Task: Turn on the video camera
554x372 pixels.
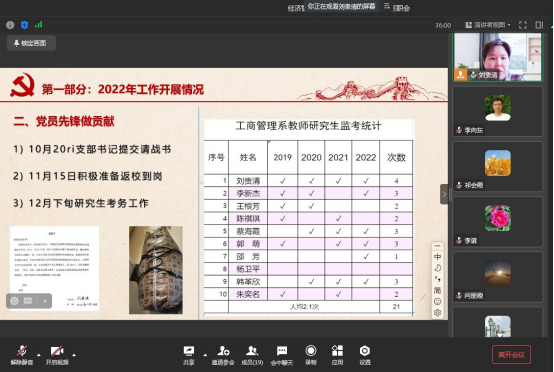Action: point(57,355)
